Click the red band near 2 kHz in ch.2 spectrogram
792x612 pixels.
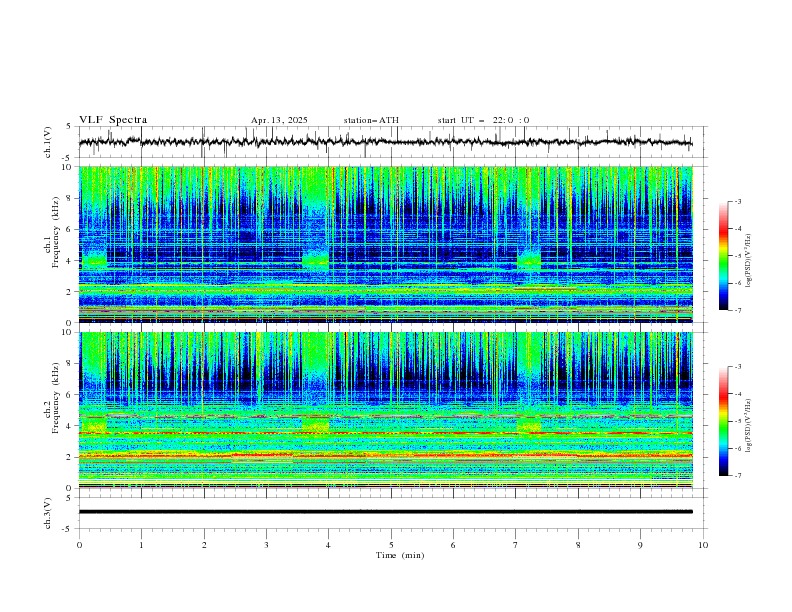(x=385, y=456)
